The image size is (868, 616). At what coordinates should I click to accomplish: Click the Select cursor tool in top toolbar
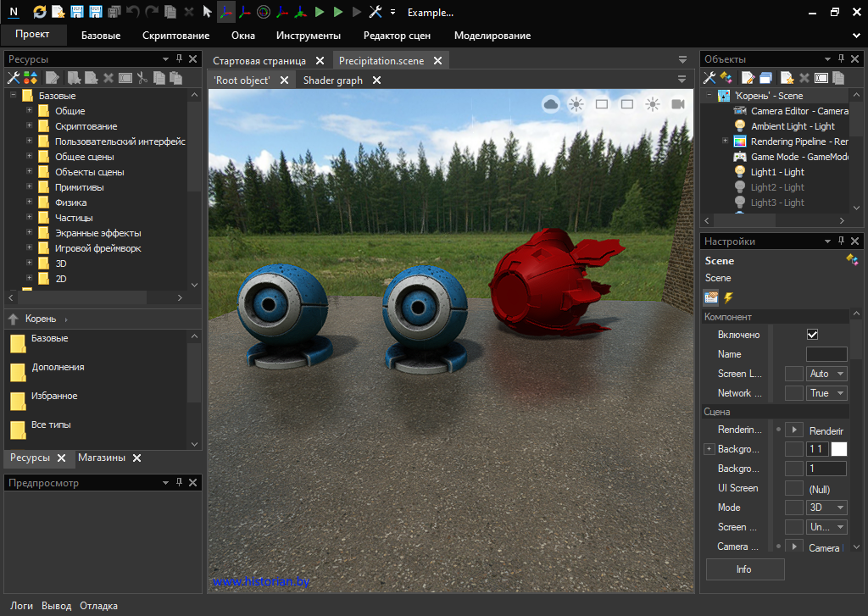click(x=207, y=12)
